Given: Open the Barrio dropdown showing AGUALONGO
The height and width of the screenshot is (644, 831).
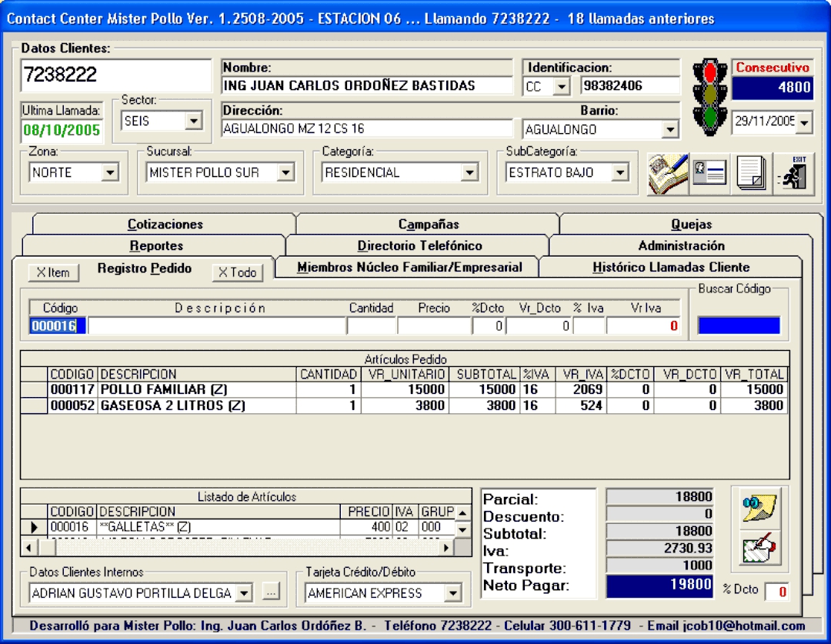Looking at the screenshot, I should [x=670, y=129].
